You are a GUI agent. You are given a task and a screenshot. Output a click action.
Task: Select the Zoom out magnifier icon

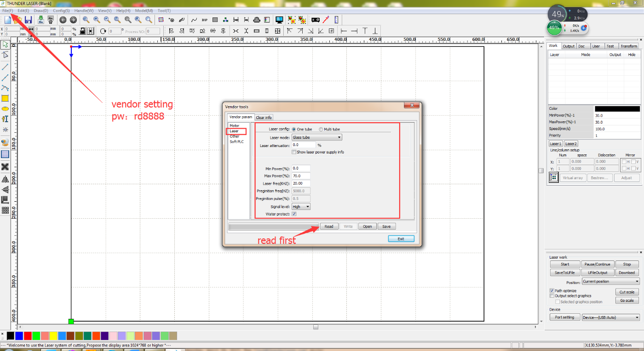coord(107,20)
